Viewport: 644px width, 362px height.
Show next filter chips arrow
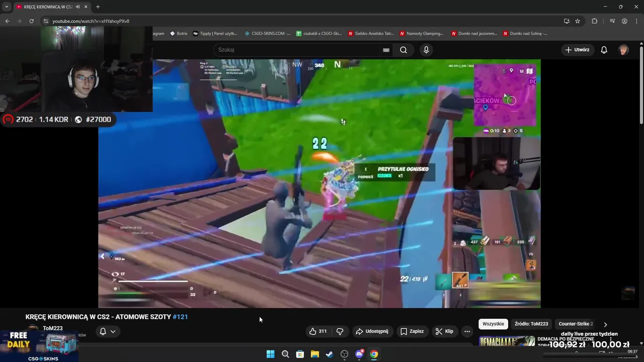pos(605,324)
